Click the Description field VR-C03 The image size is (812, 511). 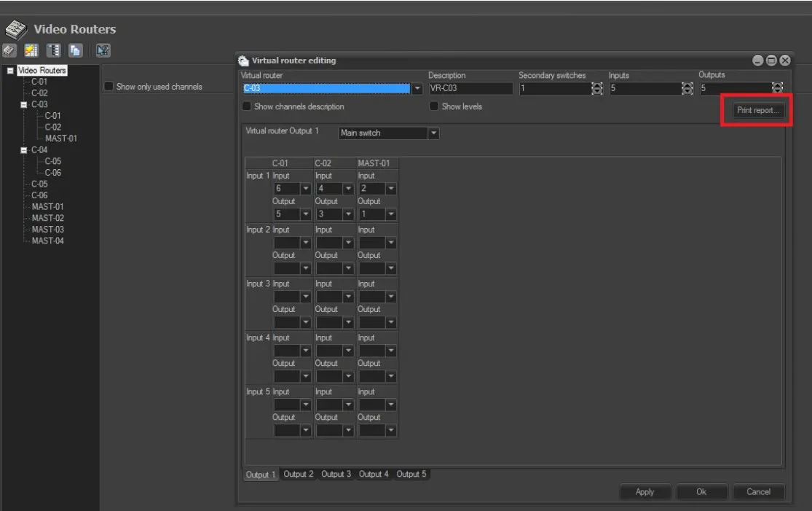click(x=470, y=89)
